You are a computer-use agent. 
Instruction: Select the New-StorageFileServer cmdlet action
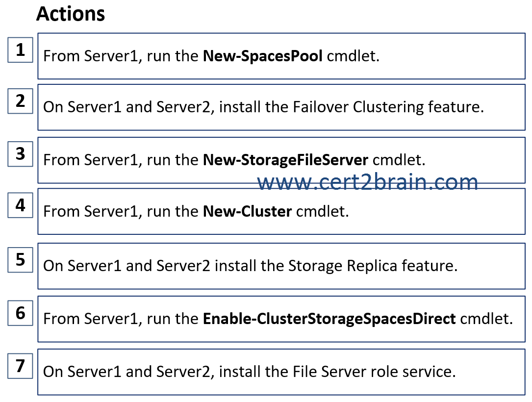[281, 160]
